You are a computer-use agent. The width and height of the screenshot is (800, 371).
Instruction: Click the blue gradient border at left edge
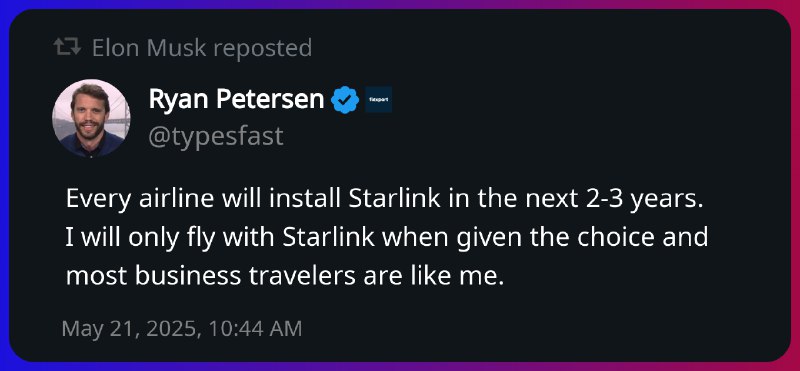click(x=4, y=185)
